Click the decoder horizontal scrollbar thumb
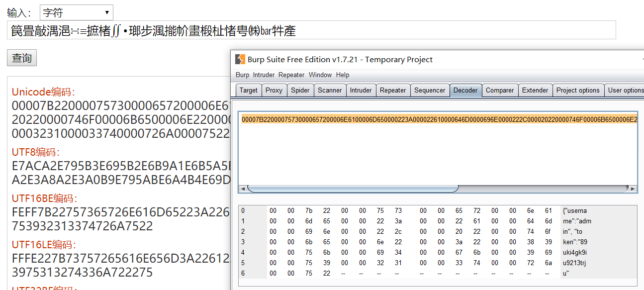The height and width of the screenshot is (290, 644). (353, 189)
